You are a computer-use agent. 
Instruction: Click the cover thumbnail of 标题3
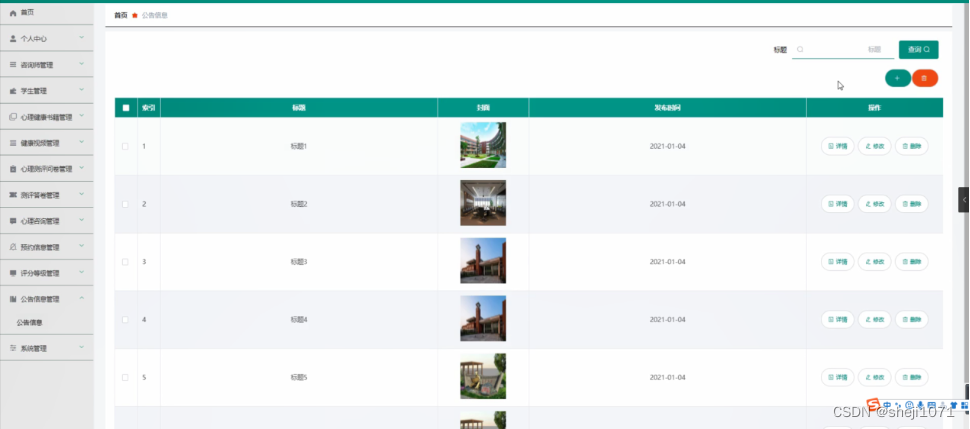click(483, 261)
